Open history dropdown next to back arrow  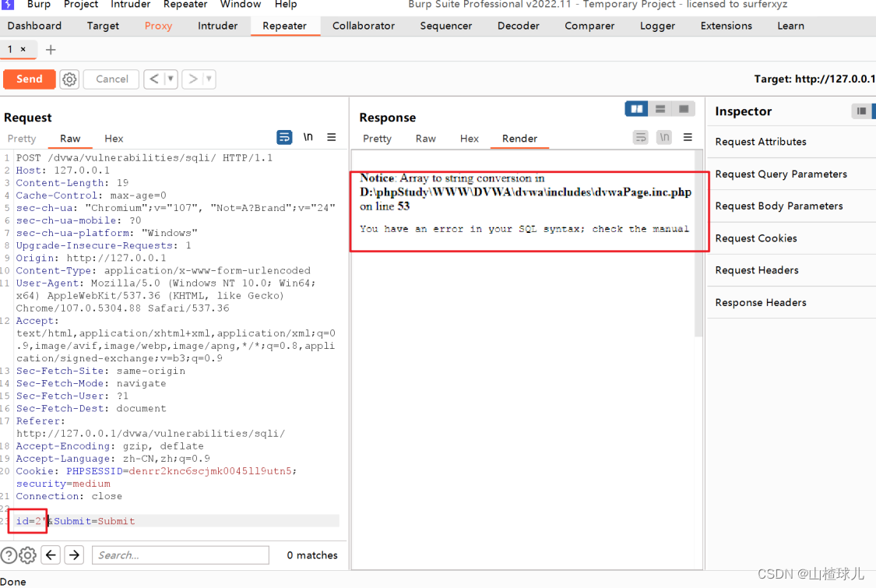pyautogui.click(x=171, y=79)
